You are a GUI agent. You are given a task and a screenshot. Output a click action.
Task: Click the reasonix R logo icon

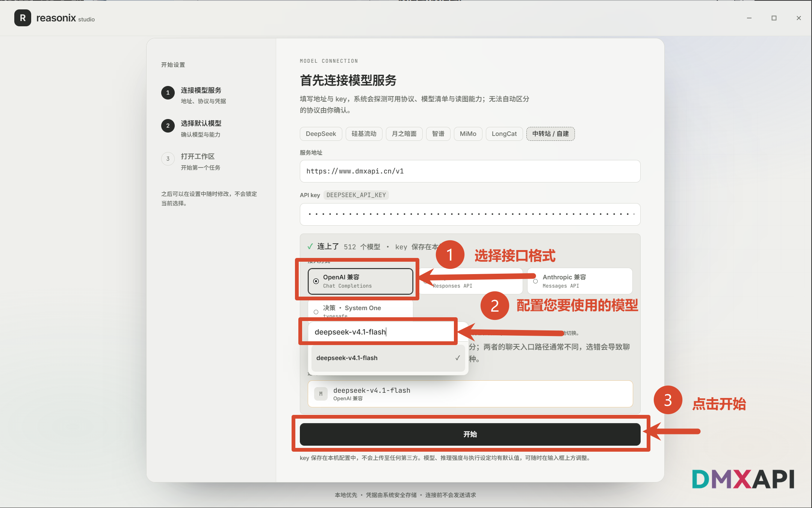pyautogui.click(x=23, y=18)
